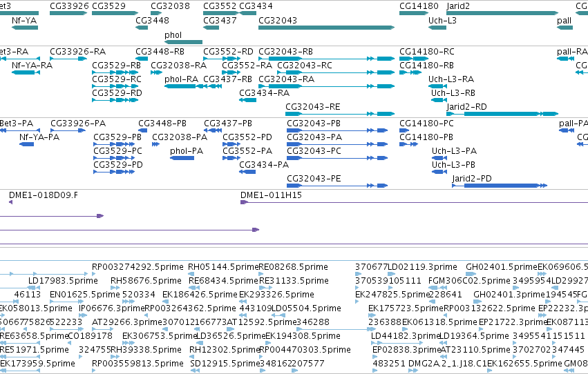Select protein phol-PA
588x374 pixels.
(187, 151)
